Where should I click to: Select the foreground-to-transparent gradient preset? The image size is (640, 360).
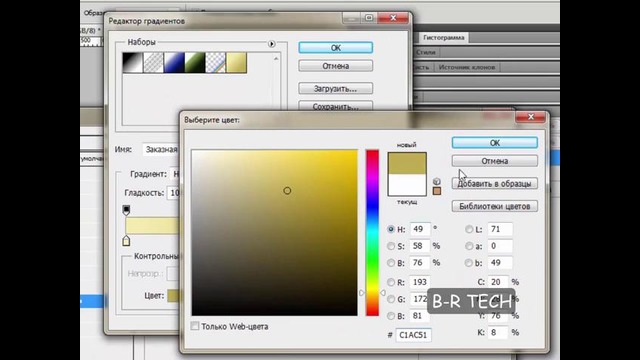(x=153, y=63)
